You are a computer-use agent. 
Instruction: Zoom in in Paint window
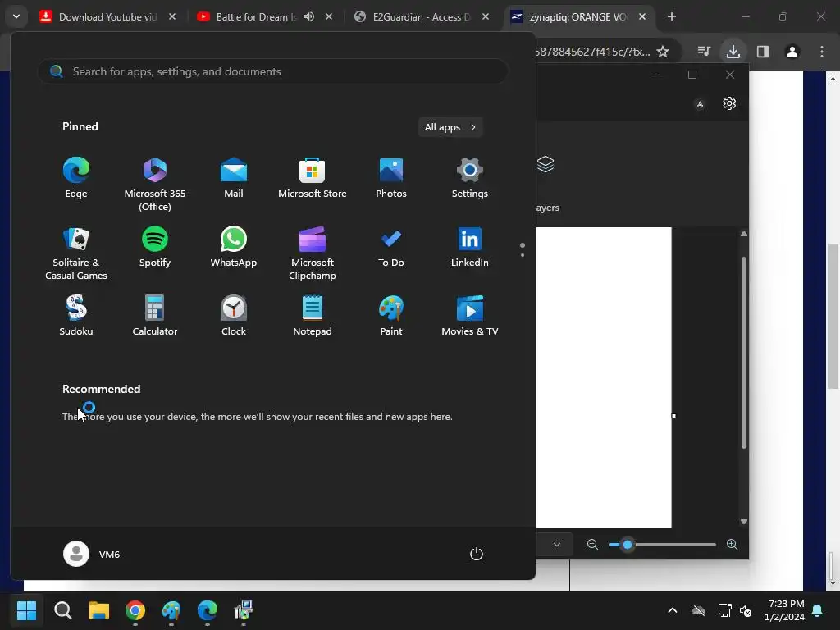tap(733, 545)
